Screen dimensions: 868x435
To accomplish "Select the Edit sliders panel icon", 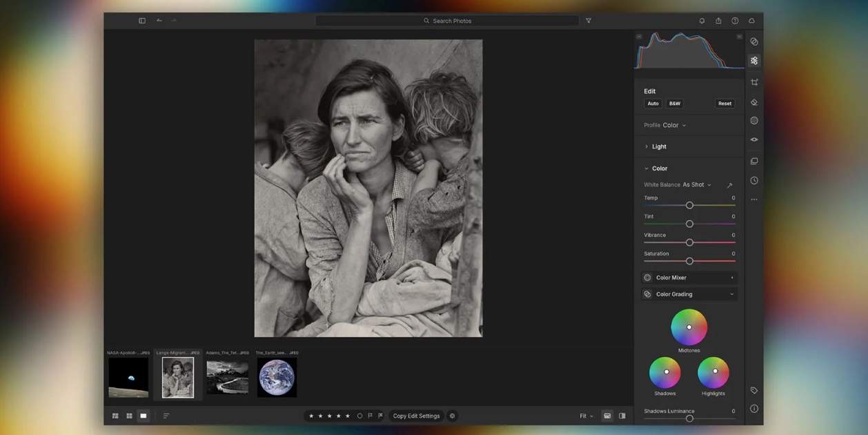I will click(x=754, y=61).
